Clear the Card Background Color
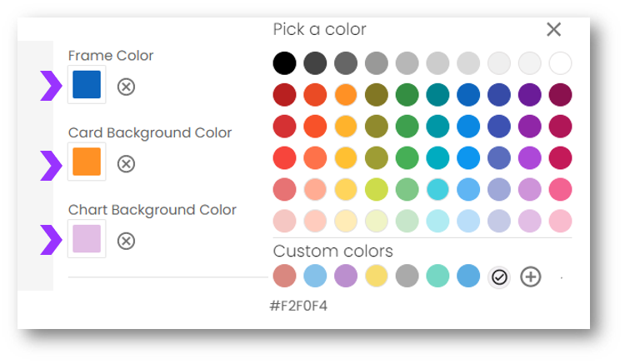625x364 pixels. pyautogui.click(x=126, y=164)
